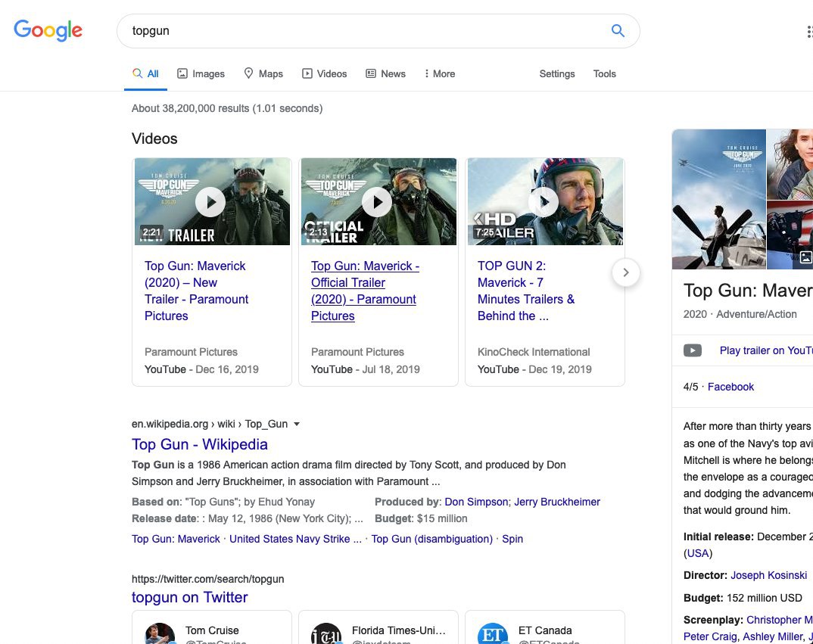
Task: Click en.wikipedia.org breadcrumb URL
Action: coord(210,424)
